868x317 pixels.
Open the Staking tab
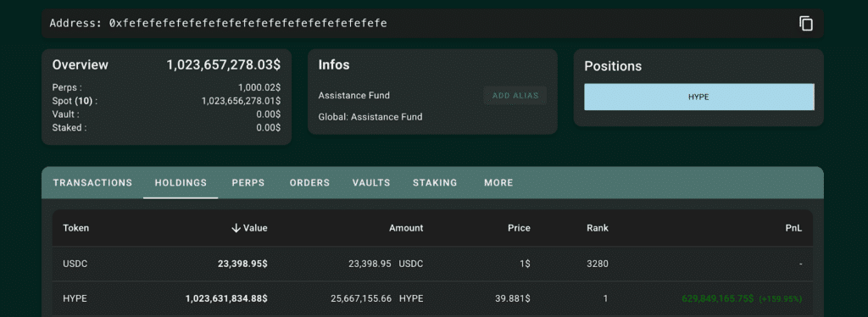[x=435, y=182]
